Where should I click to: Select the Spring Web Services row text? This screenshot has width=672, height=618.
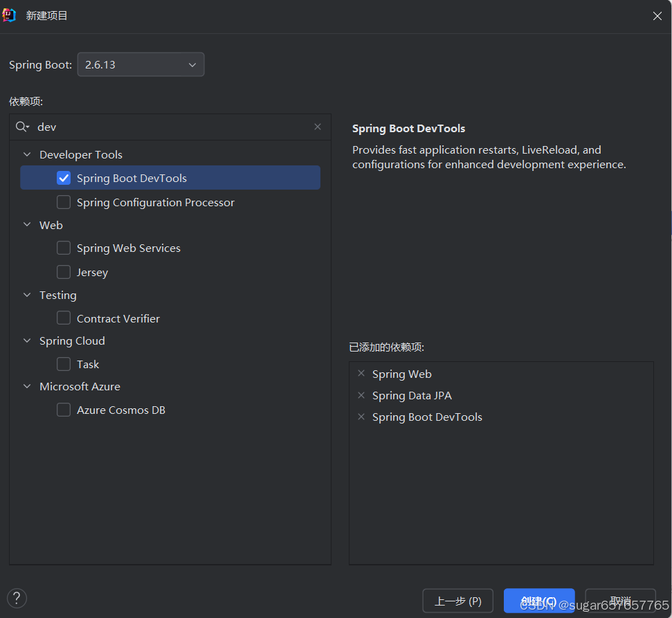pos(129,248)
